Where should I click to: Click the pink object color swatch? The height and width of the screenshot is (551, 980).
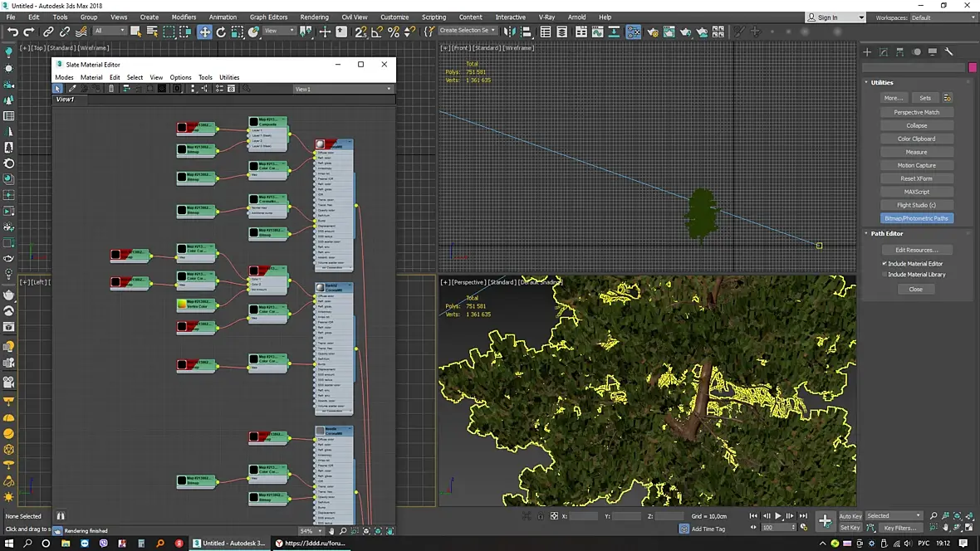coord(973,67)
